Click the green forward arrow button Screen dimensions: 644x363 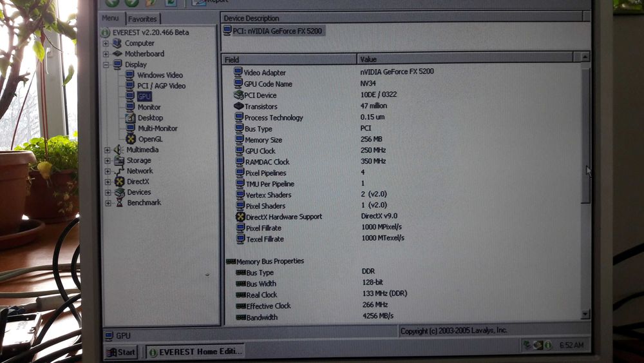tap(131, 2)
